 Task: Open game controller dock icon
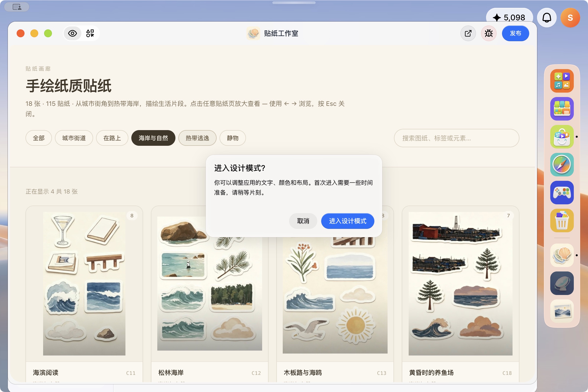point(562,193)
